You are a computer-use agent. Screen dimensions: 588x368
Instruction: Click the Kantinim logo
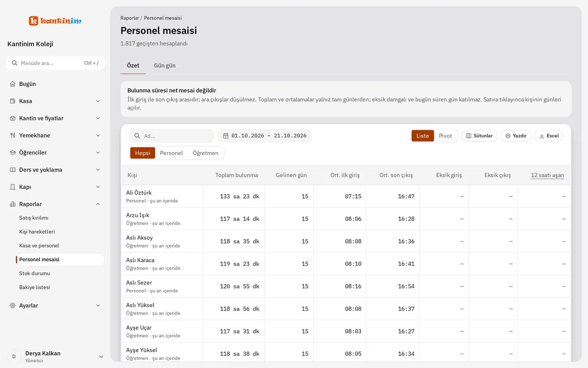55,21
